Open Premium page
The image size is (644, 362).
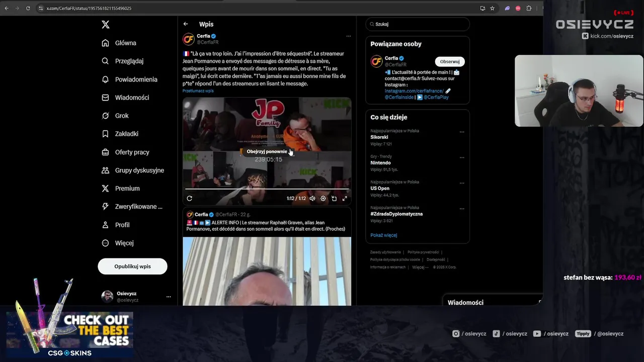(x=121, y=188)
